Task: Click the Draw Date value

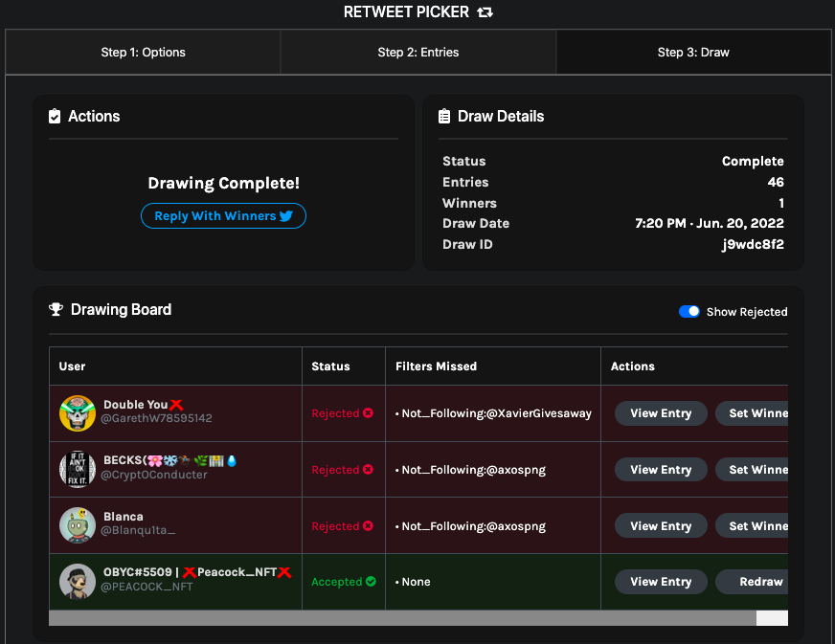Action: [710, 223]
